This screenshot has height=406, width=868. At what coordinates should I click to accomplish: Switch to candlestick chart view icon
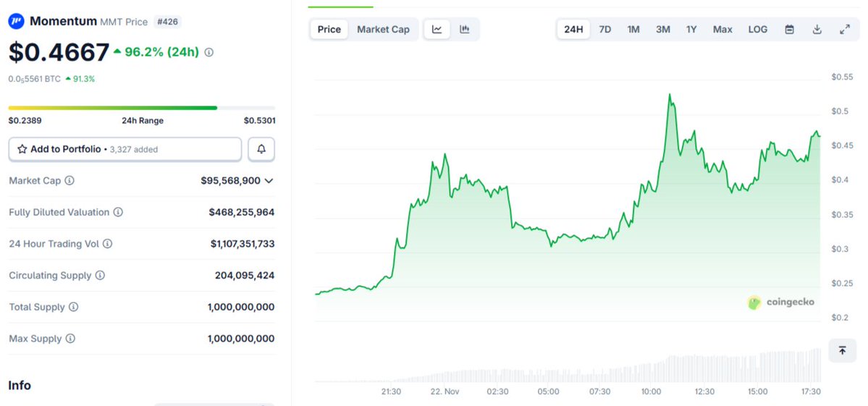[465, 30]
